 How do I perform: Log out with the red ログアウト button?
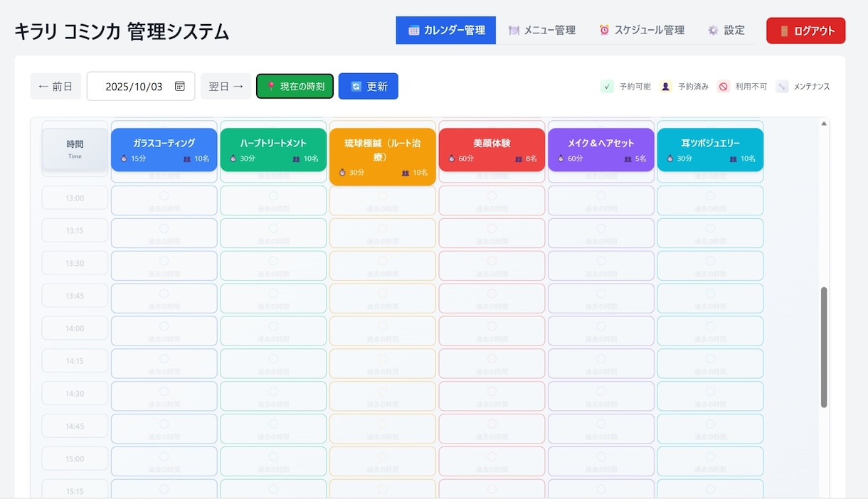coord(806,31)
